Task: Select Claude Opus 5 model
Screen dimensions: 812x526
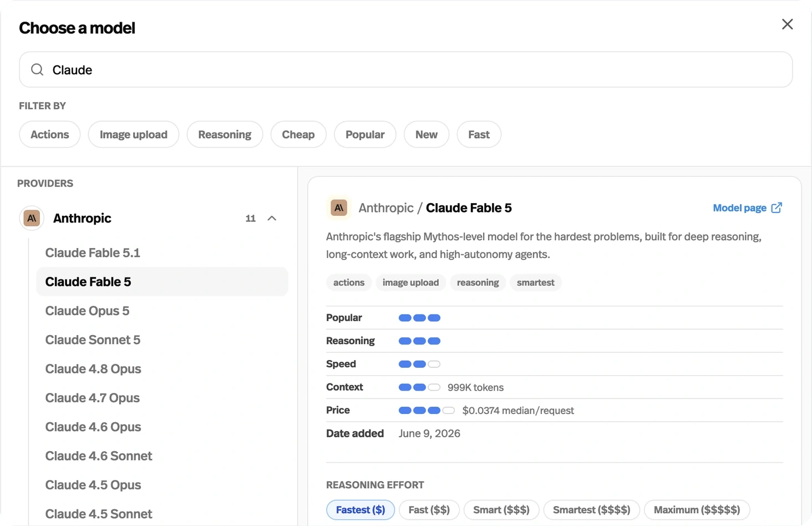Action: 162,311
